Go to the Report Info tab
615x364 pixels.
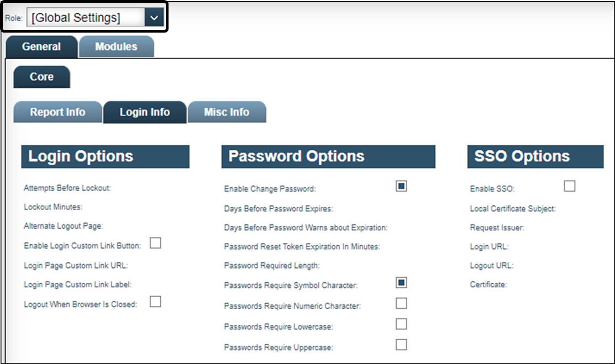click(x=57, y=112)
